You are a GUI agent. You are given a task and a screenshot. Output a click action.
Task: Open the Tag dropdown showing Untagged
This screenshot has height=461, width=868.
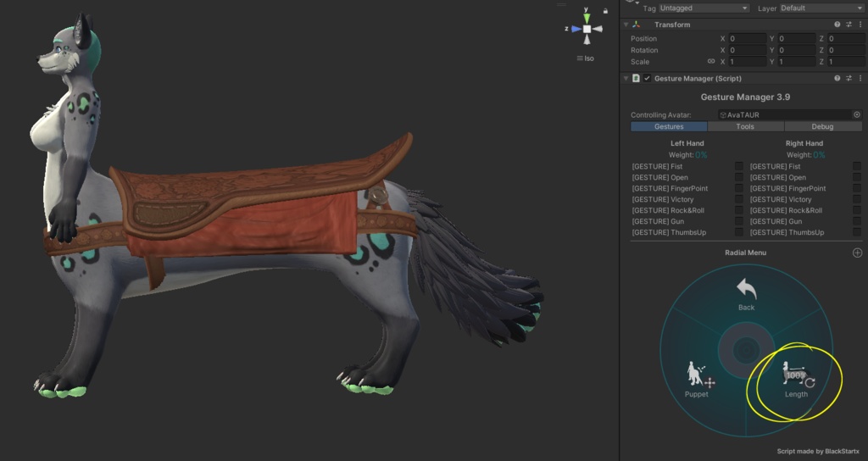704,8
